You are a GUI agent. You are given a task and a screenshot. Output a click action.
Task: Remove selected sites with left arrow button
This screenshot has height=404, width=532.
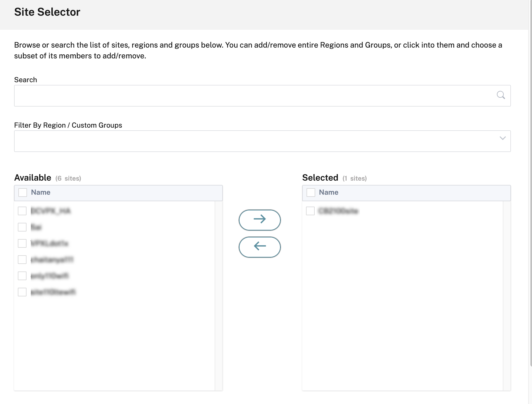point(260,247)
